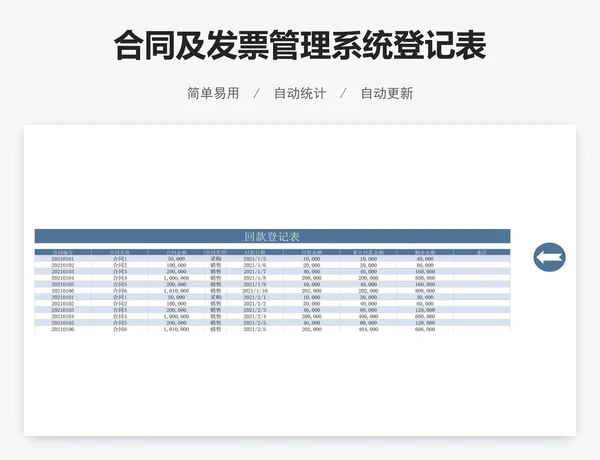Click 合同6 in the 2021/2/6 row
600x460 pixels.
[120, 329]
